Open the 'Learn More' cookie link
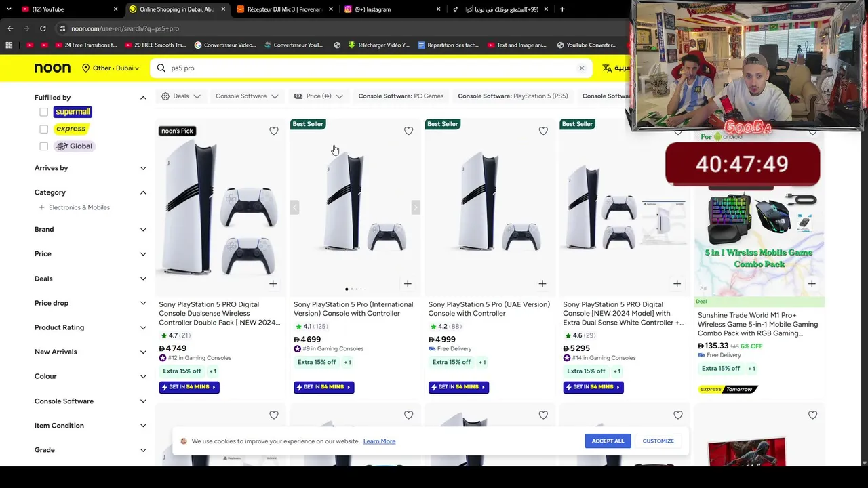 379,441
